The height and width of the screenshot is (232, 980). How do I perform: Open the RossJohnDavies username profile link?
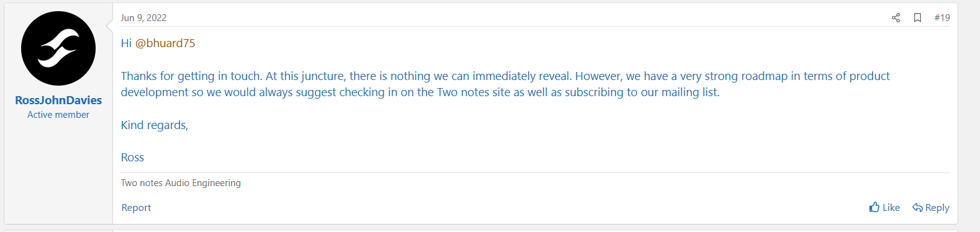58,100
